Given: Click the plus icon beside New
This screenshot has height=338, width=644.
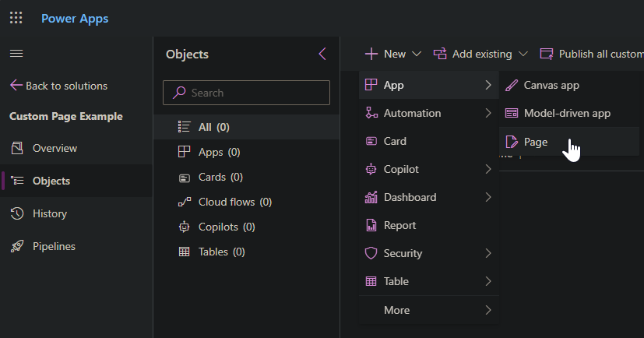Looking at the screenshot, I should click(x=371, y=54).
